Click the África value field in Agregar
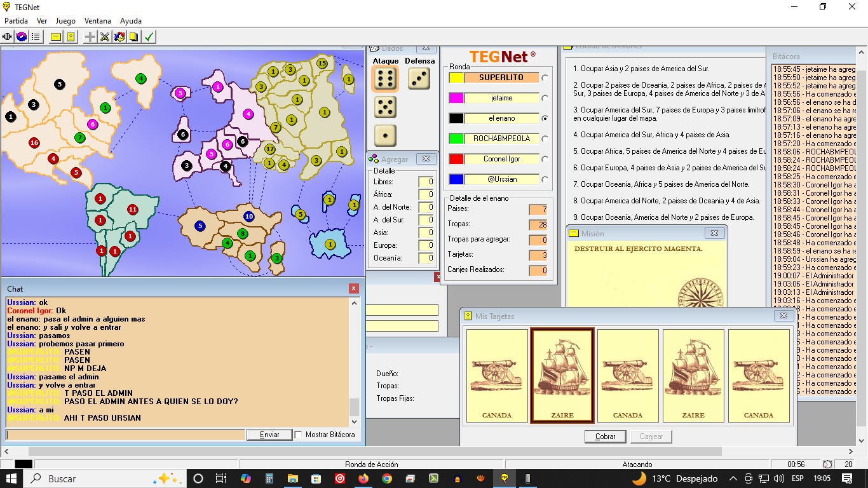The image size is (868, 488). tap(426, 194)
